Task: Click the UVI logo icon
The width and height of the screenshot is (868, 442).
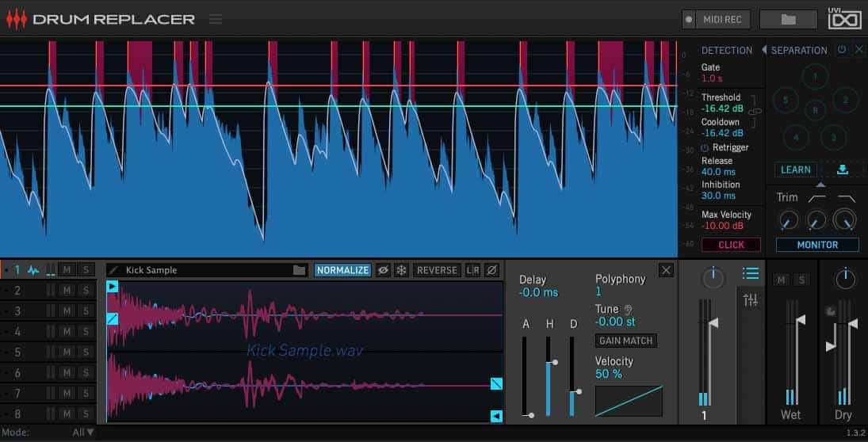Action: tap(843, 17)
